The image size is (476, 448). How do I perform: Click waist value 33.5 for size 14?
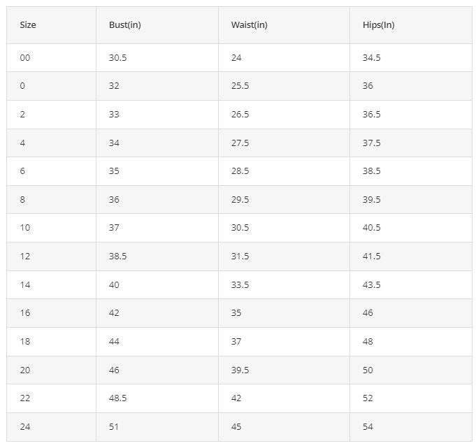coord(240,284)
